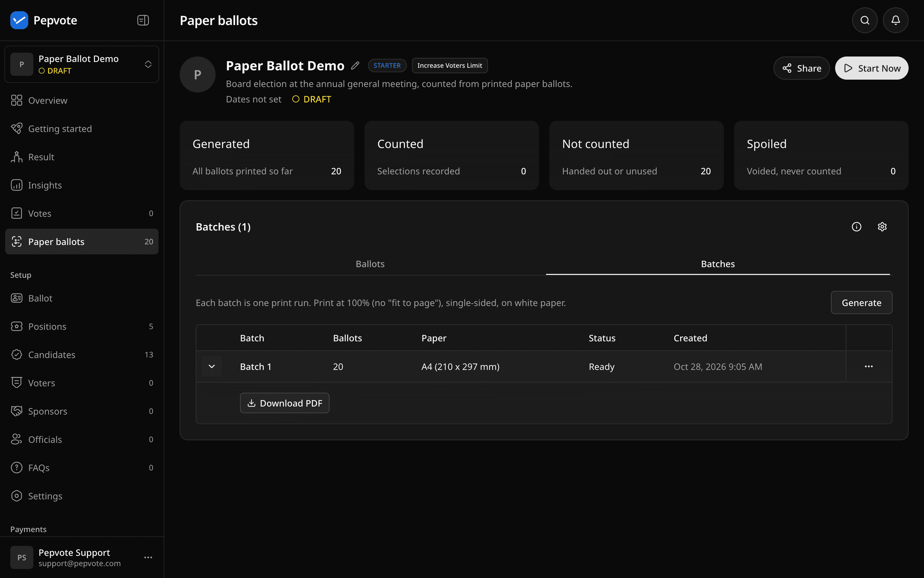Open Sponsors setup page

(82, 411)
